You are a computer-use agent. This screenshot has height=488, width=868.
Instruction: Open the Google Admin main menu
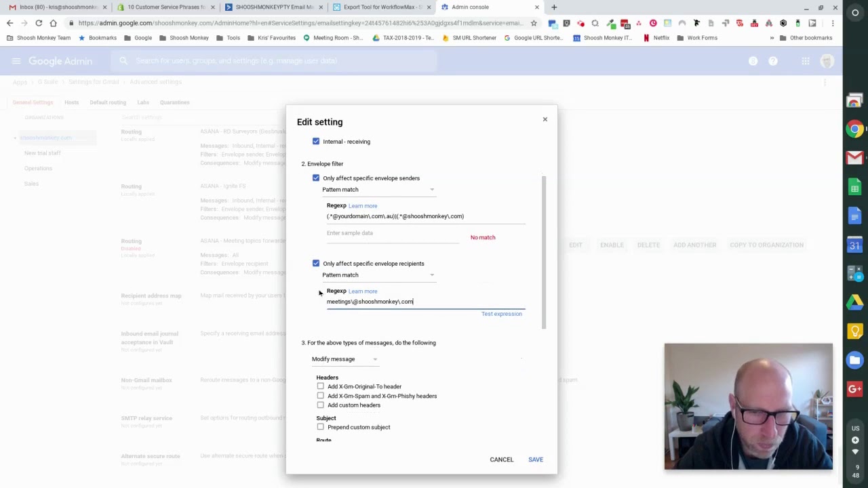16,61
